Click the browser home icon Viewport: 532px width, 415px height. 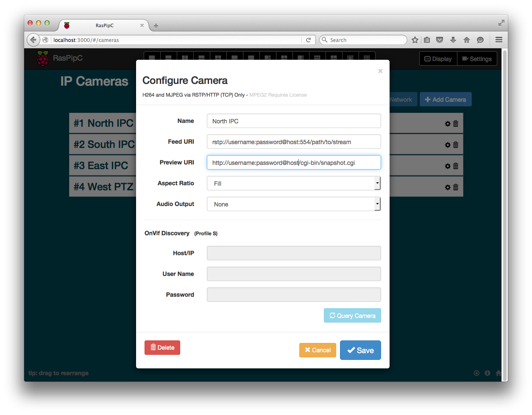[467, 40]
